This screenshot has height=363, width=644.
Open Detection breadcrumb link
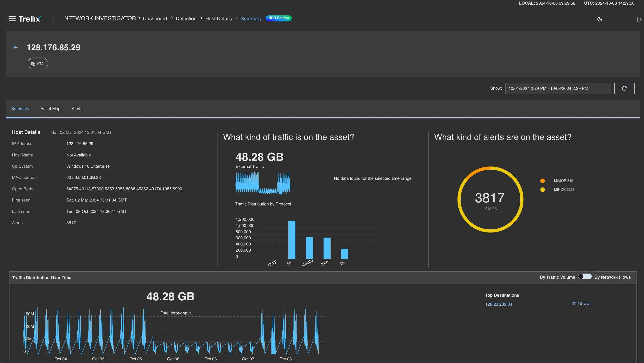click(186, 18)
